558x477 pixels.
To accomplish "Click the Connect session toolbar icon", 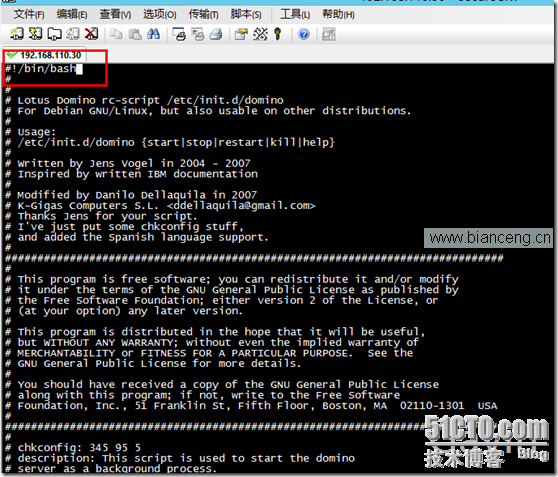I will [17, 34].
